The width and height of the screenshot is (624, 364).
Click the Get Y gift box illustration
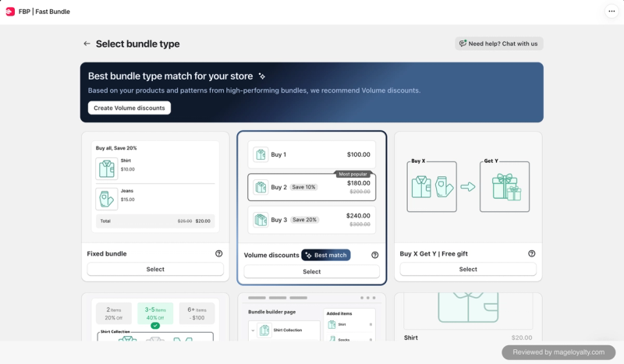coord(505,186)
